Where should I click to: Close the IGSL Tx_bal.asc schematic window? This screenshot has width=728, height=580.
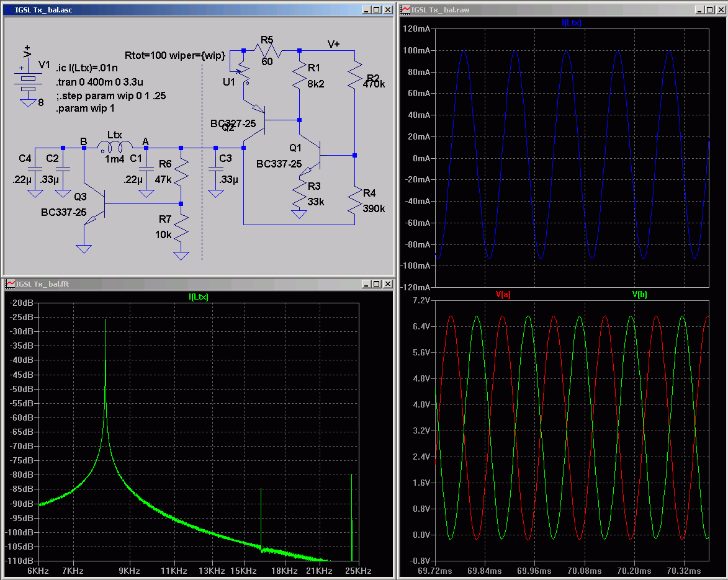(387, 10)
